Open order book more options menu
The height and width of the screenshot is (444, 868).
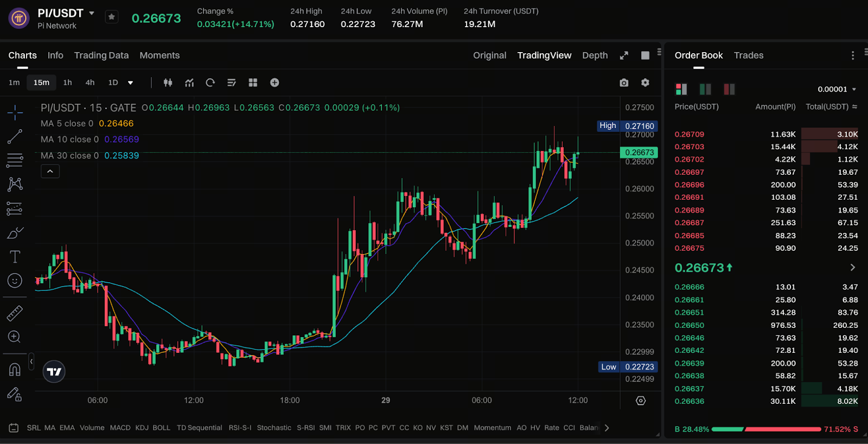pos(853,55)
